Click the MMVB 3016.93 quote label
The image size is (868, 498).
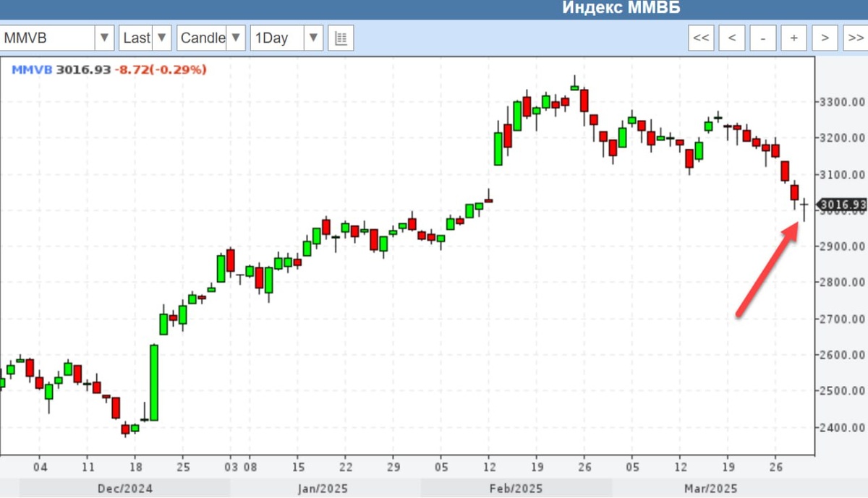(x=61, y=70)
